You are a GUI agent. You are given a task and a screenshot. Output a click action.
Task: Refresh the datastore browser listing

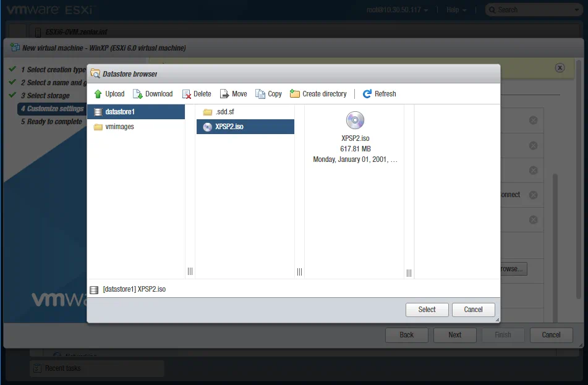click(379, 94)
